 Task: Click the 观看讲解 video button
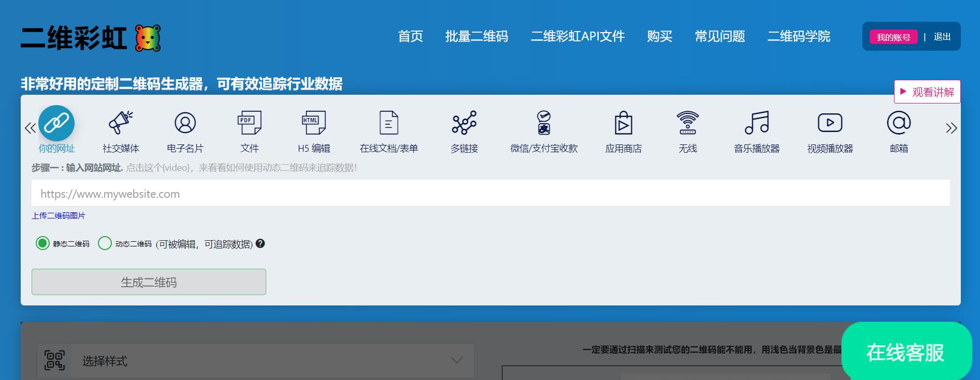point(927,92)
